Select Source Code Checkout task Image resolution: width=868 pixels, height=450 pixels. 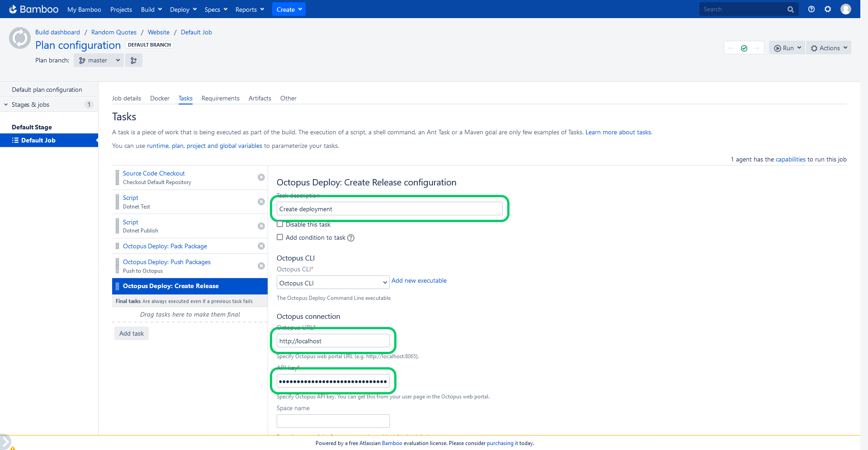pyautogui.click(x=154, y=173)
